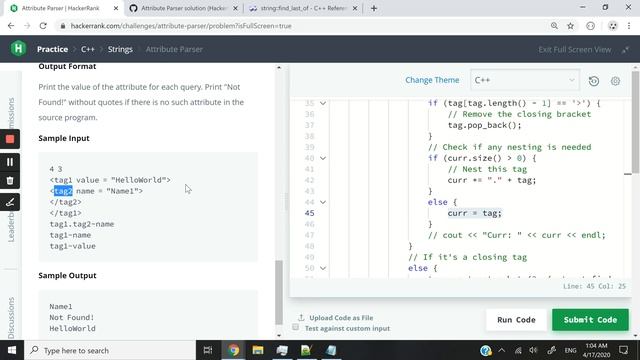Collapse code fold arrow at line 40
This screenshot has width=640, height=360.
pyautogui.click(x=323, y=158)
